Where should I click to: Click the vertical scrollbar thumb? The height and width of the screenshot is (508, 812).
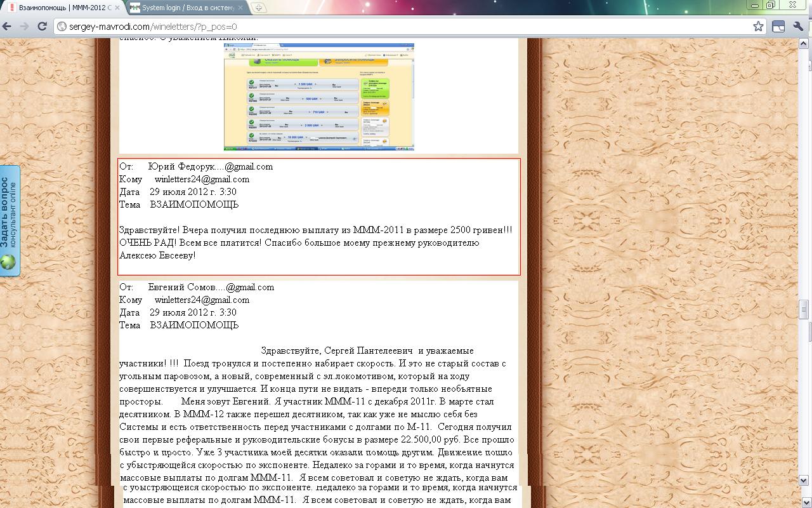[804, 311]
